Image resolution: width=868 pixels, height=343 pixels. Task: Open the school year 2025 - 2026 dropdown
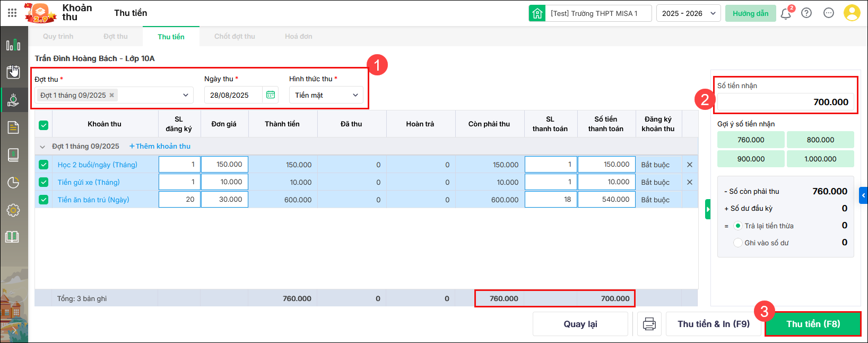point(689,13)
